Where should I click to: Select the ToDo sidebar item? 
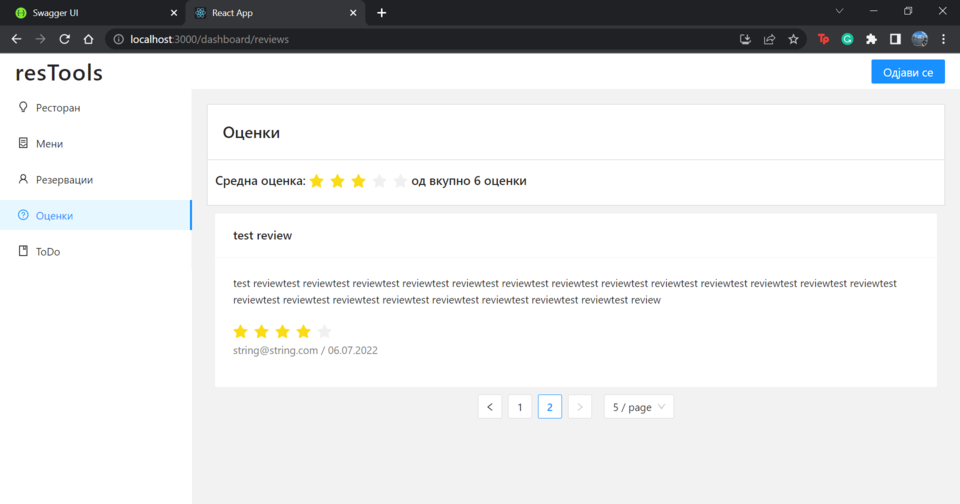click(x=47, y=252)
